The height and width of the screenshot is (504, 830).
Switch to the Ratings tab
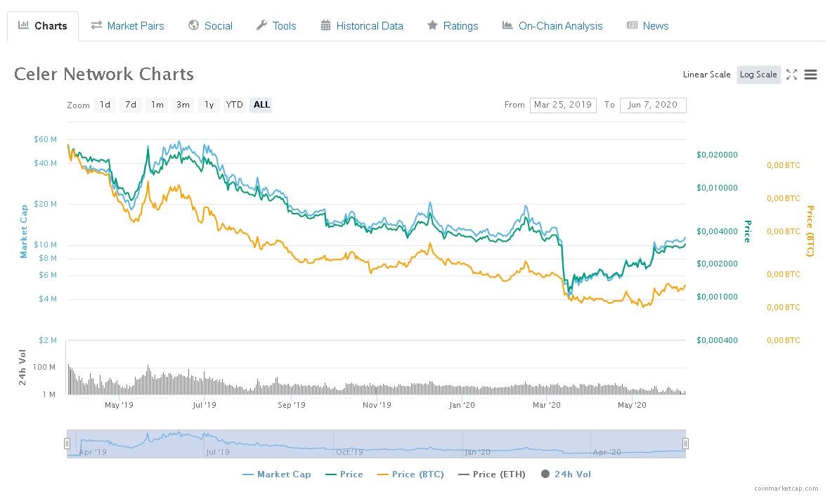click(x=453, y=26)
